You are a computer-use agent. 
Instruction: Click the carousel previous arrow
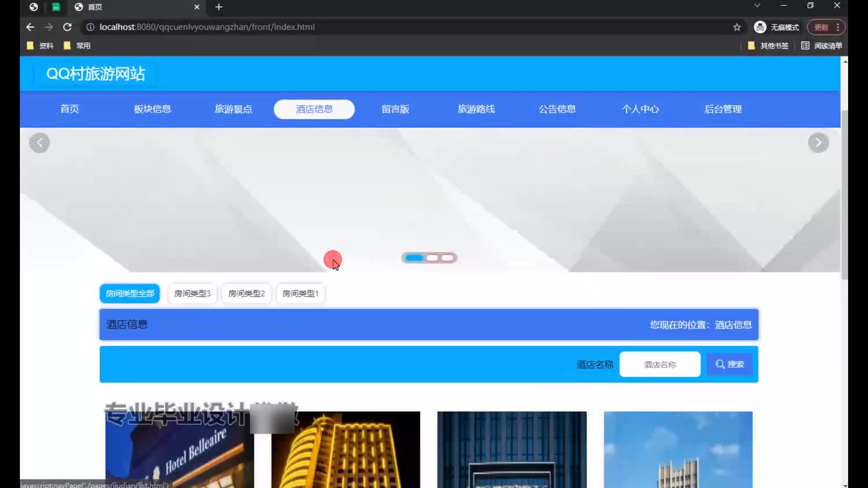point(40,143)
